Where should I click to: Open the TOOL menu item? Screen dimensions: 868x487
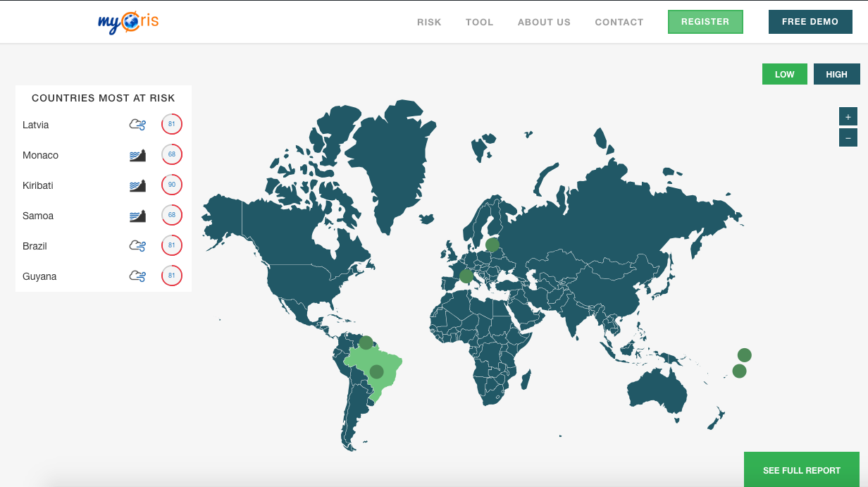tap(479, 22)
